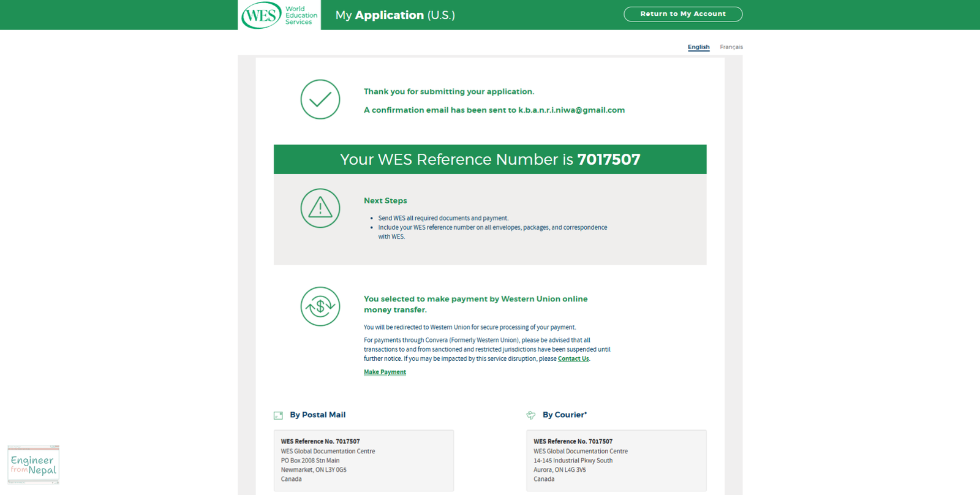Click the WES Reference No. in postal mail box
The width and height of the screenshot is (980, 495).
pos(320,441)
